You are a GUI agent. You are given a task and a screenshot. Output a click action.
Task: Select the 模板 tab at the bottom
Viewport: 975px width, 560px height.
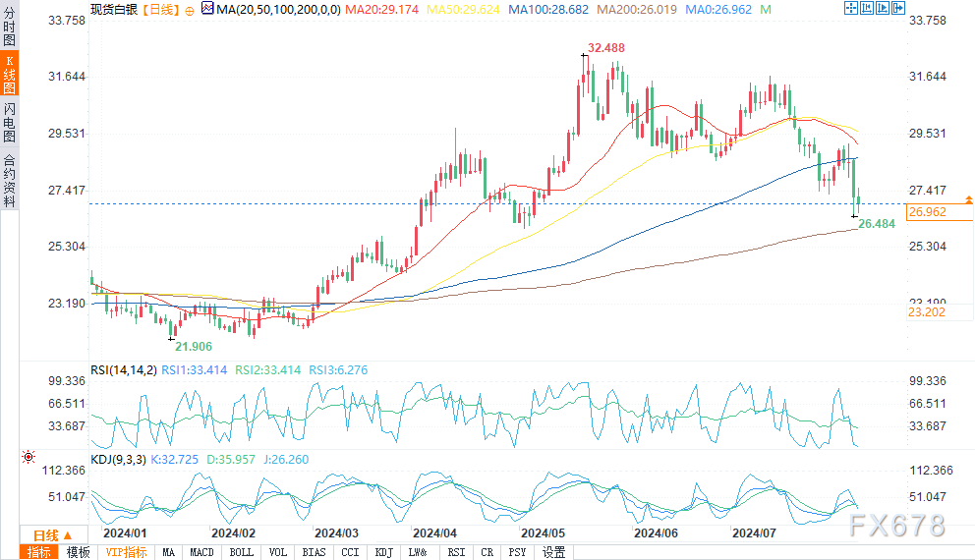pos(78,552)
